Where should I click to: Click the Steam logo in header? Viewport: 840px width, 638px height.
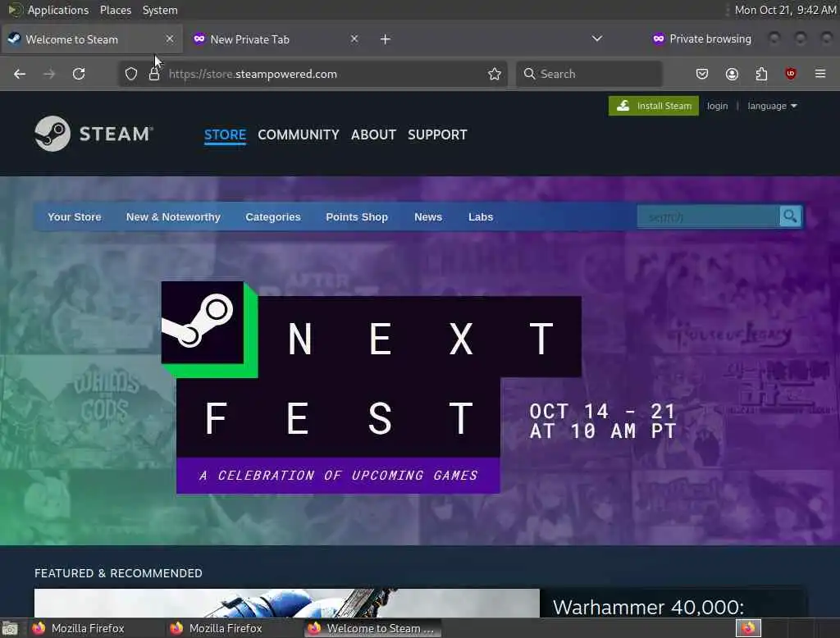tap(94, 134)
